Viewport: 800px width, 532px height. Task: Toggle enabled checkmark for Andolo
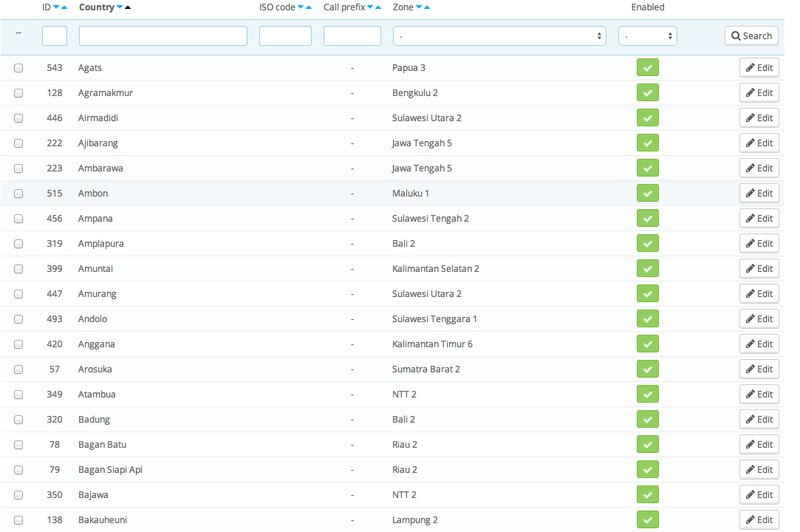coord(647,318)
